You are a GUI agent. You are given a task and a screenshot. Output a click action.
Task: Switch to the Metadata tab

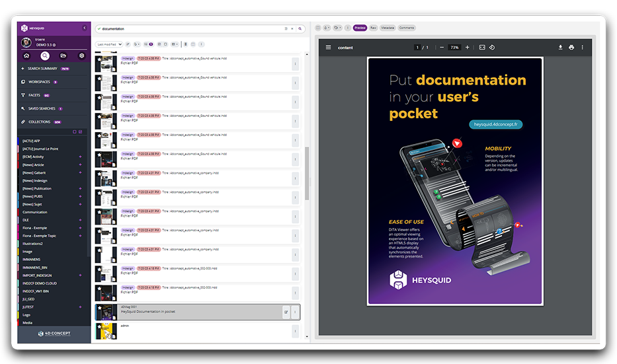pos(388,28)
